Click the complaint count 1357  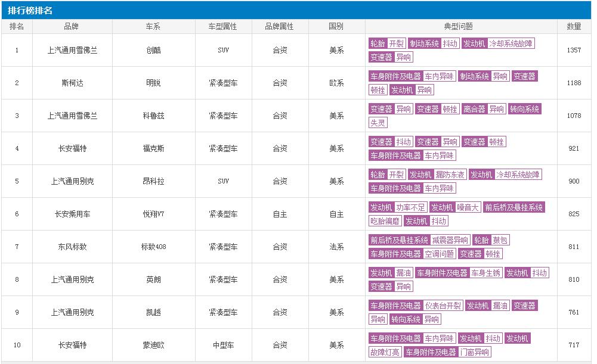tap(574, 50)
